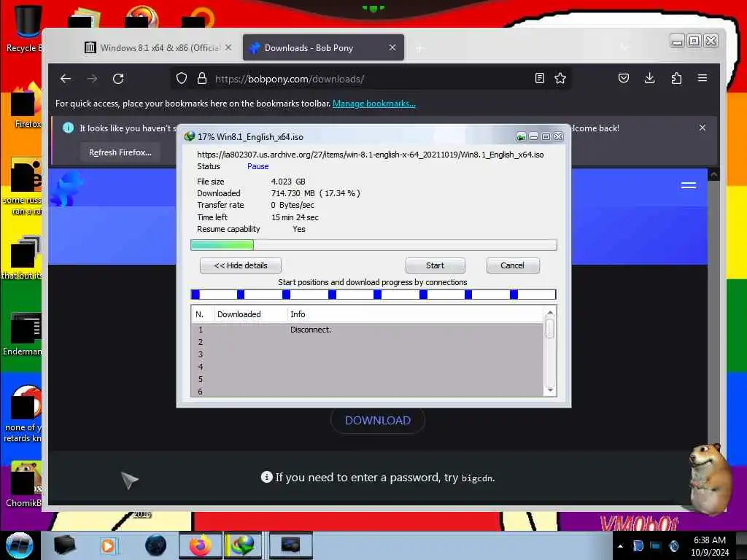Image resolution: width=747 pixels, height=560 pixels.
Task: Open list all tabs chevron
Action: pyautogui.click(x=624, y=47)
